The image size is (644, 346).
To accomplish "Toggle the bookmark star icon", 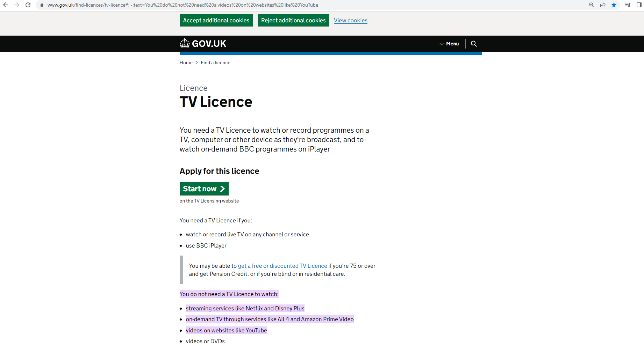I will [x=614, y=5].
